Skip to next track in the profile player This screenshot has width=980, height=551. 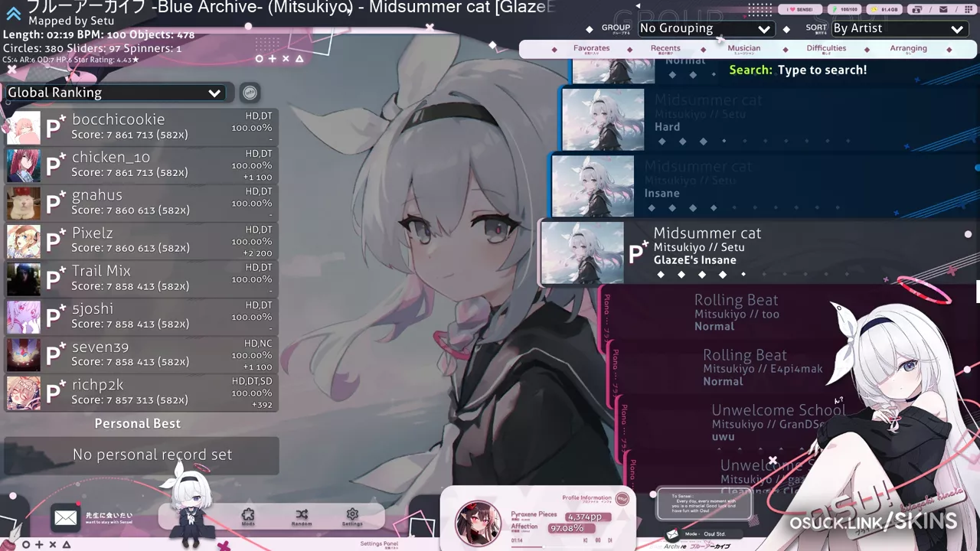pos(610,540)
